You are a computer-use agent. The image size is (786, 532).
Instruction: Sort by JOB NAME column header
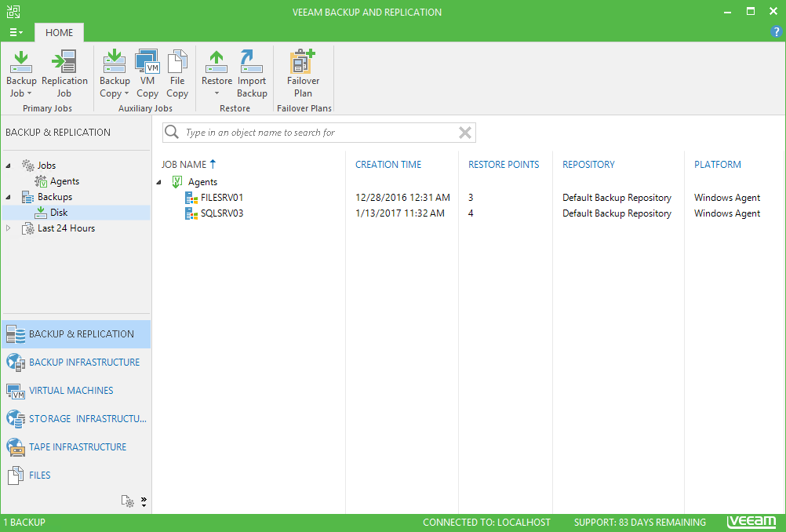[184, 165]
